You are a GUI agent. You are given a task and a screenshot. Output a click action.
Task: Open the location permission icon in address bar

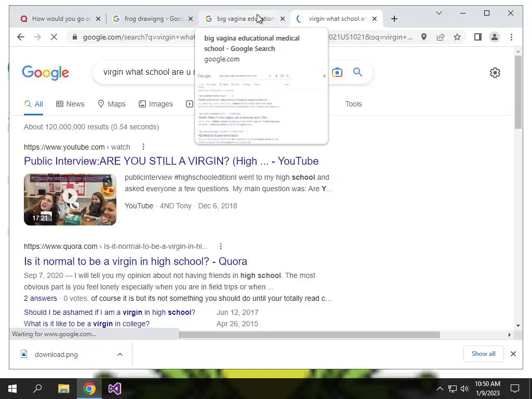(424, 37)
